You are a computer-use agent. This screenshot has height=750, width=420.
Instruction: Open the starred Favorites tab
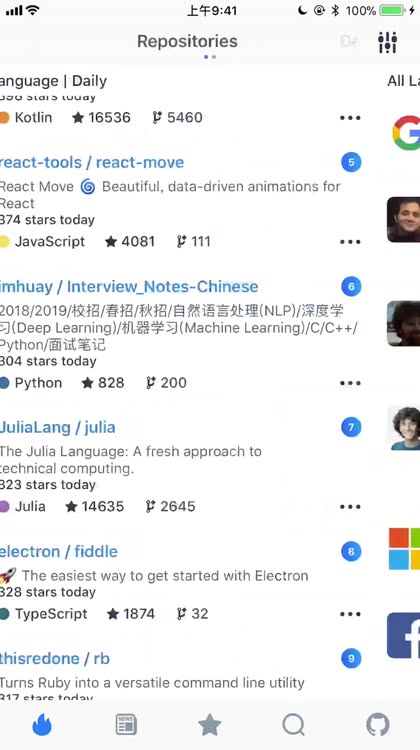(210, 725)
